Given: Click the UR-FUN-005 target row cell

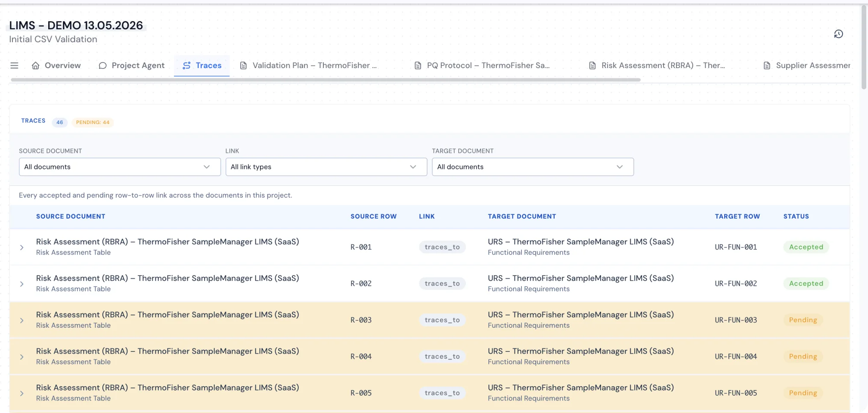Looking at the screenshot, I should (x=736, y=393).
